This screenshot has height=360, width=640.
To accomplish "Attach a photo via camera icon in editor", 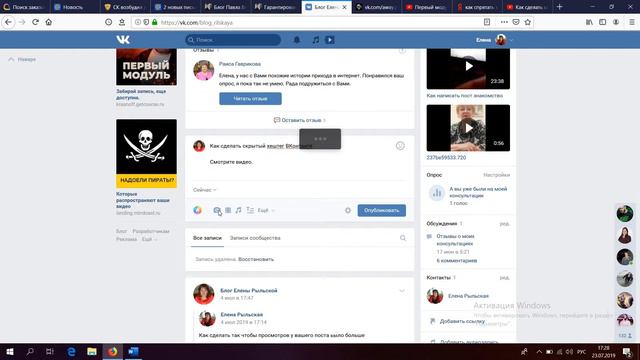I will [217, 210].
